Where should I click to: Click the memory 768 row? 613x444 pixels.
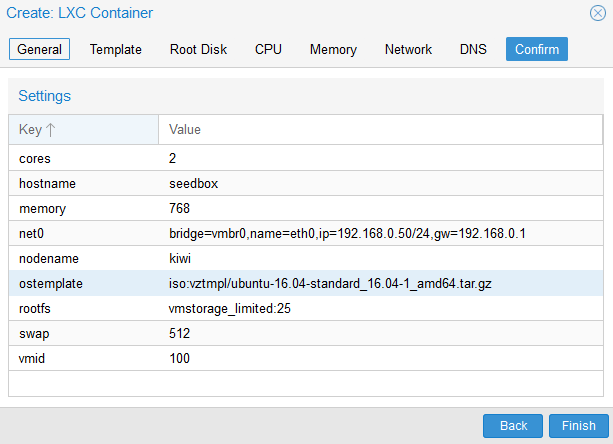pos(306,209)
